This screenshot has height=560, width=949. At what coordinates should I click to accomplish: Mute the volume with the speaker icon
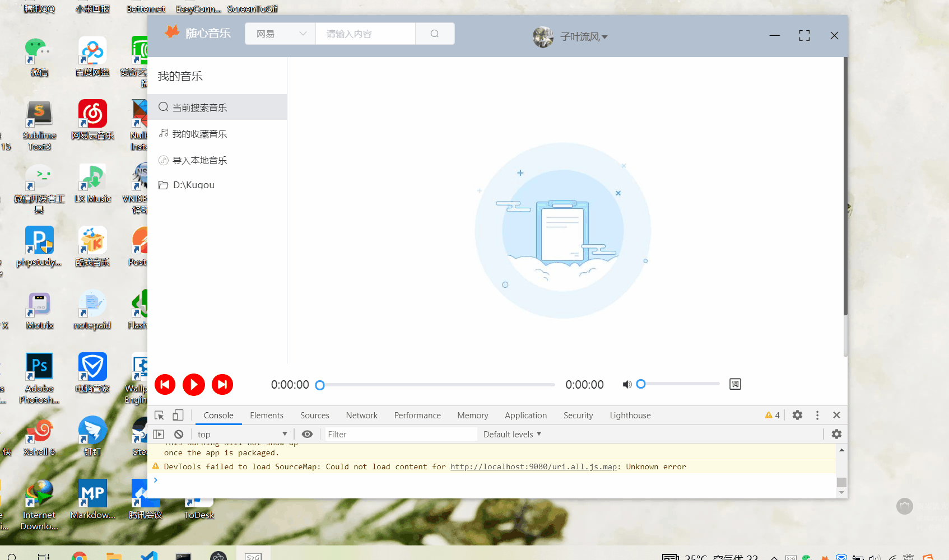pos(627,384)
